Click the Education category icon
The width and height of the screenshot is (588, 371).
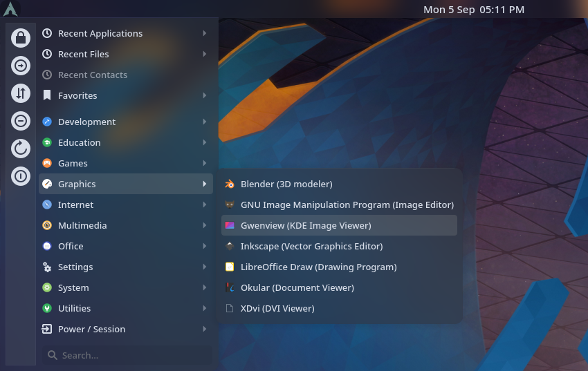point(47,142)
